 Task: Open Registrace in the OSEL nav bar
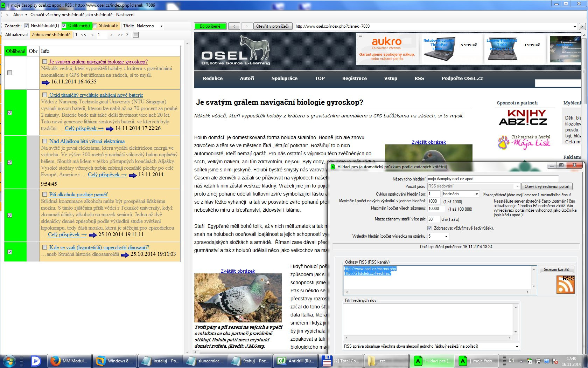point(355,78)
